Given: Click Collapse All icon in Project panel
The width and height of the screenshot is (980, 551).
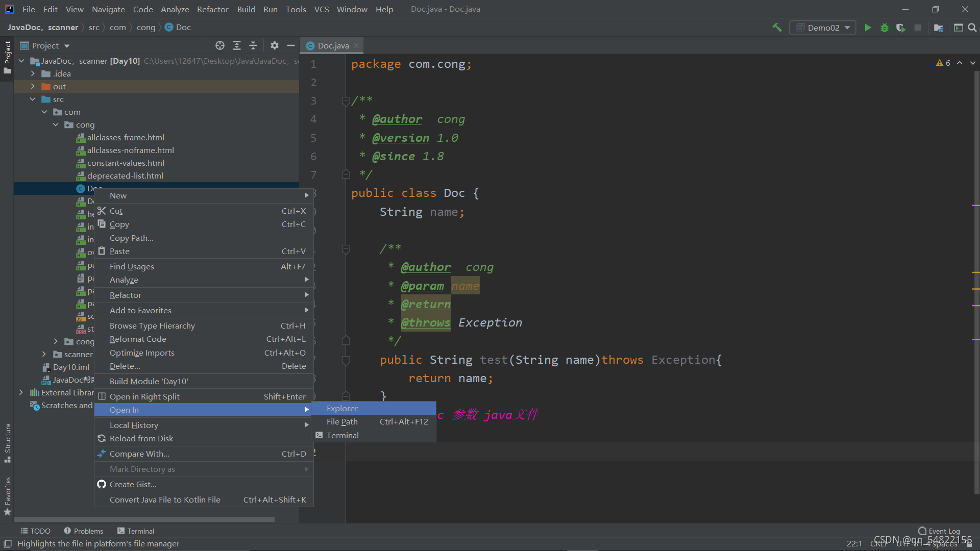Looking at the screenshot, I should [x=253, y=45].
